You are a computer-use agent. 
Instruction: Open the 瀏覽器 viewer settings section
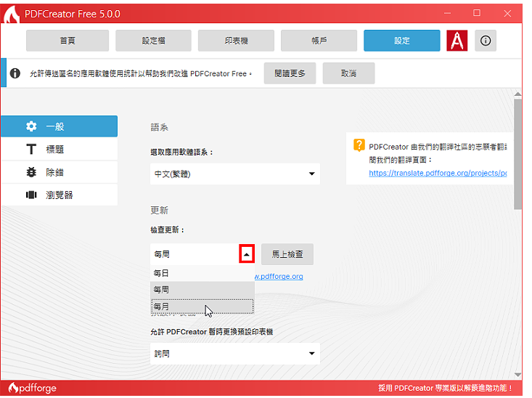pyautogui.click(x=59, y=195)
